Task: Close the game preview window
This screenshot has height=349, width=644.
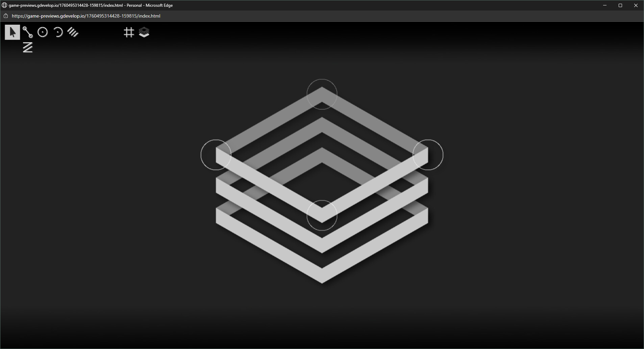Action: click(636, 5)
